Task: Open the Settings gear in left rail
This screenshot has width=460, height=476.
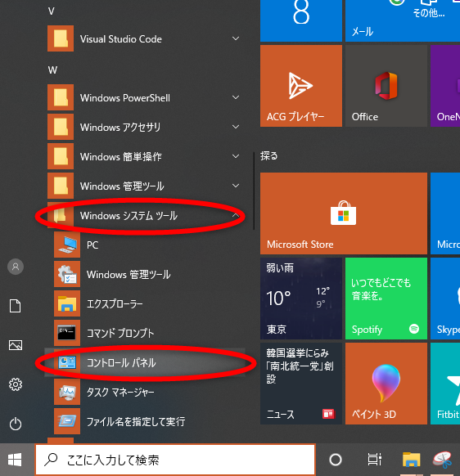Action: tap(16, 384)
